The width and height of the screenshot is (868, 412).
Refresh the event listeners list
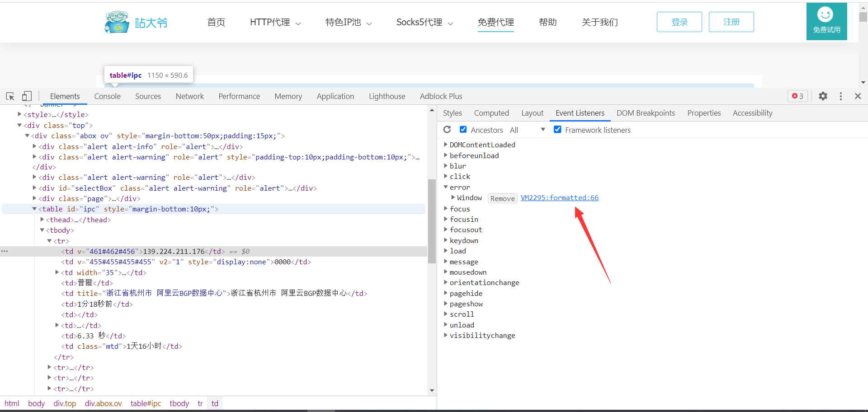tap(447, 130)
